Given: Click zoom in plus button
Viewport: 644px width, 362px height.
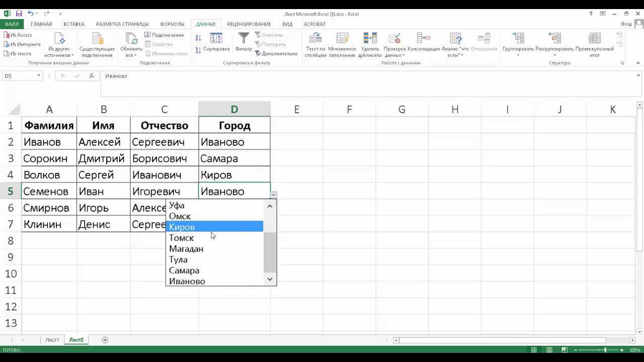Looking at the screenshot, I should (x=623, y=350).
